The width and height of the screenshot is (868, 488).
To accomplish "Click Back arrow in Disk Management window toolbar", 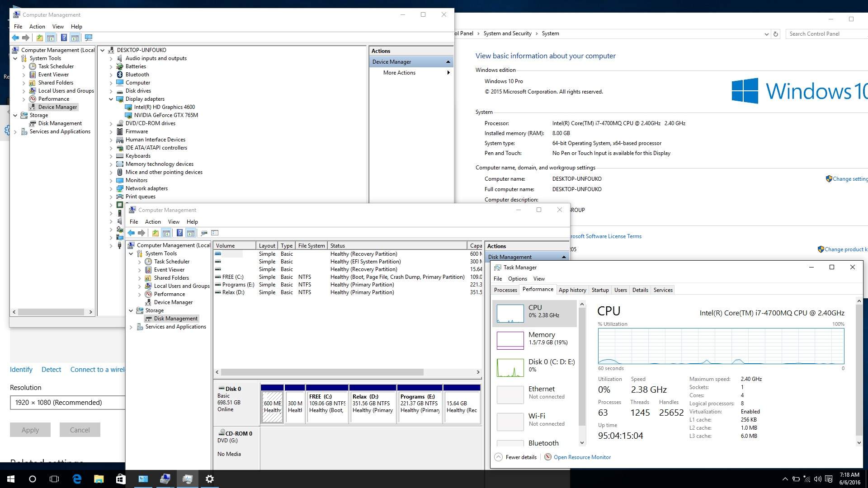I will click(131, 233).
